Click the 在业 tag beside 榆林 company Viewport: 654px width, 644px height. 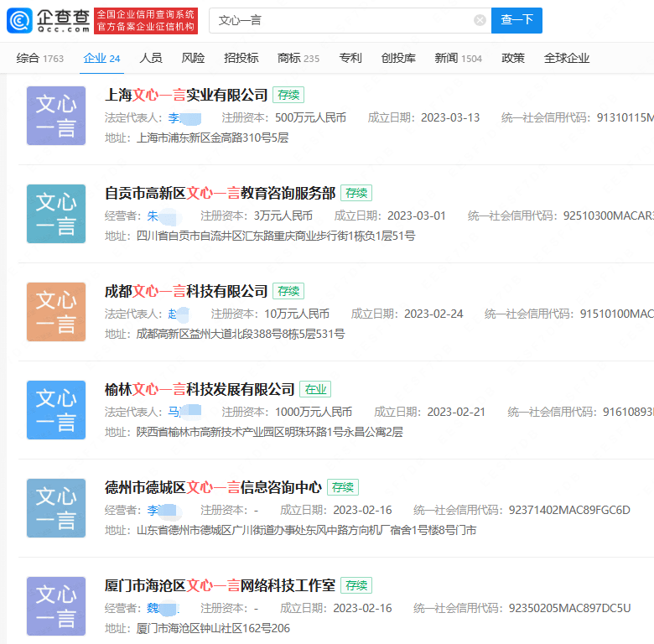[x=315, y=389]
